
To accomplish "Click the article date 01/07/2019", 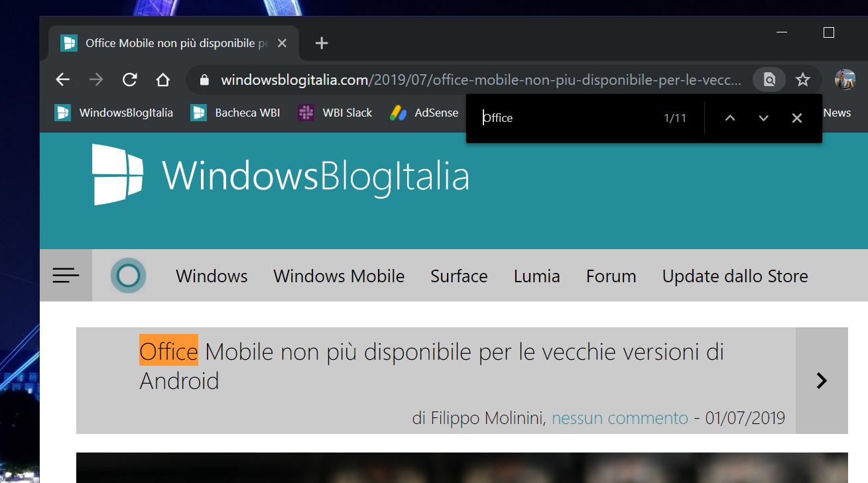I will click(x=745, y=418).
